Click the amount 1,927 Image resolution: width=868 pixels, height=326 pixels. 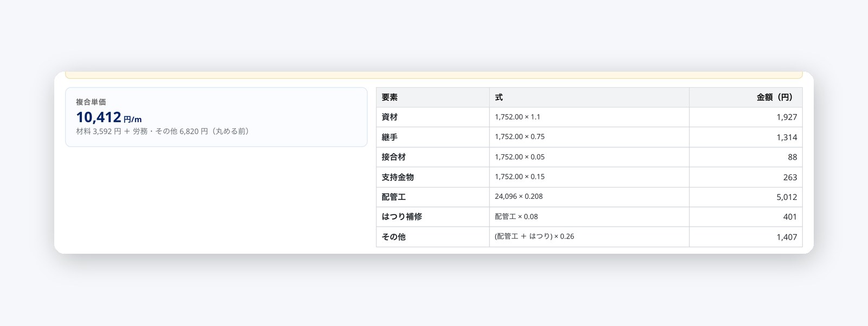click(x=787, y=117)
